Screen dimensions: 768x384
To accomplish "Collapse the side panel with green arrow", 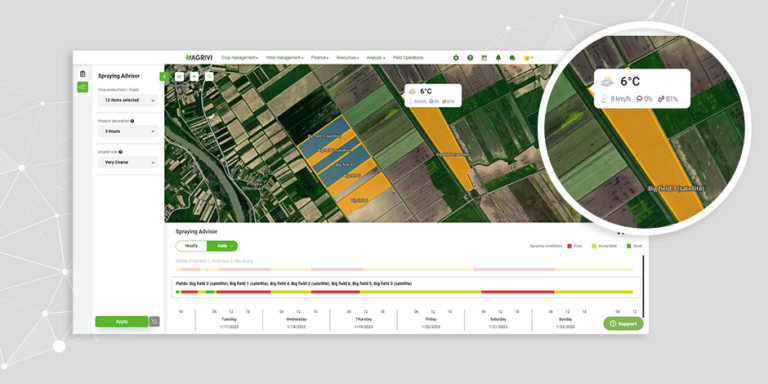I will tap(164, 76).
